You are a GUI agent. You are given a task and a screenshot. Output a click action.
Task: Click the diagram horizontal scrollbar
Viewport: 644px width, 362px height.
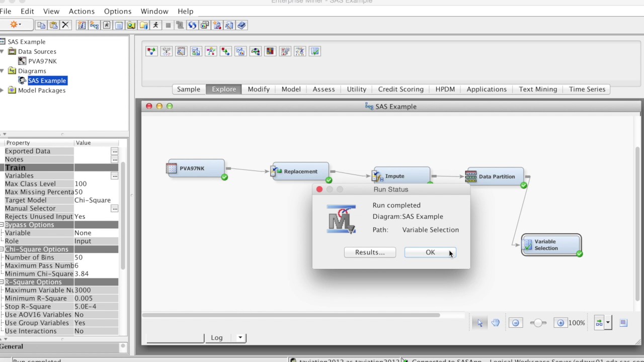coord(291,315)
